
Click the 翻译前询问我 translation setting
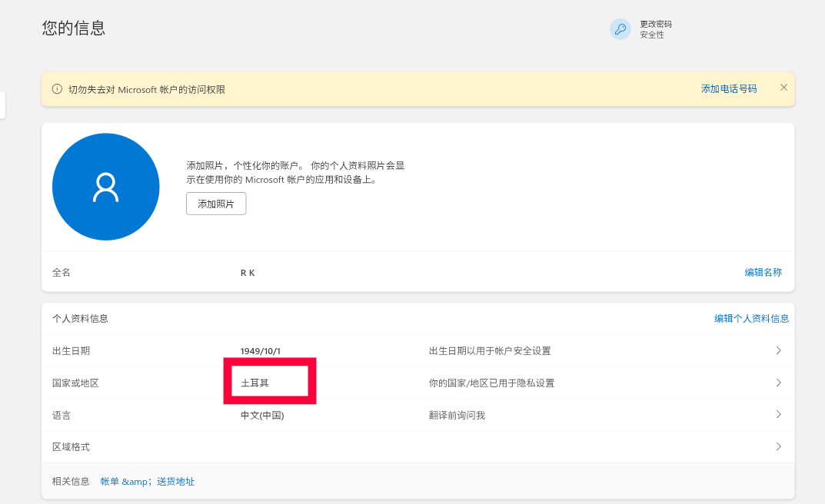[x=457, y=416]
